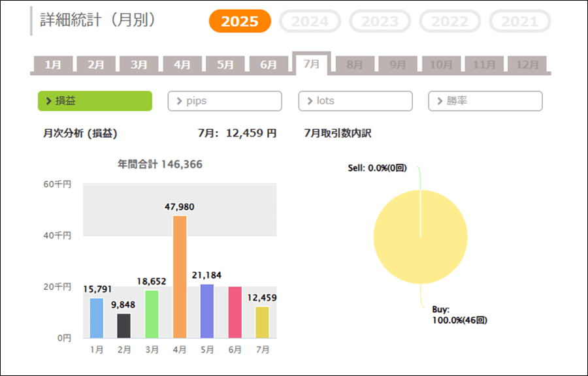Click the 詳細統計(月別) title
Viewport: 588px width, 376px height.
click(98, 20)
